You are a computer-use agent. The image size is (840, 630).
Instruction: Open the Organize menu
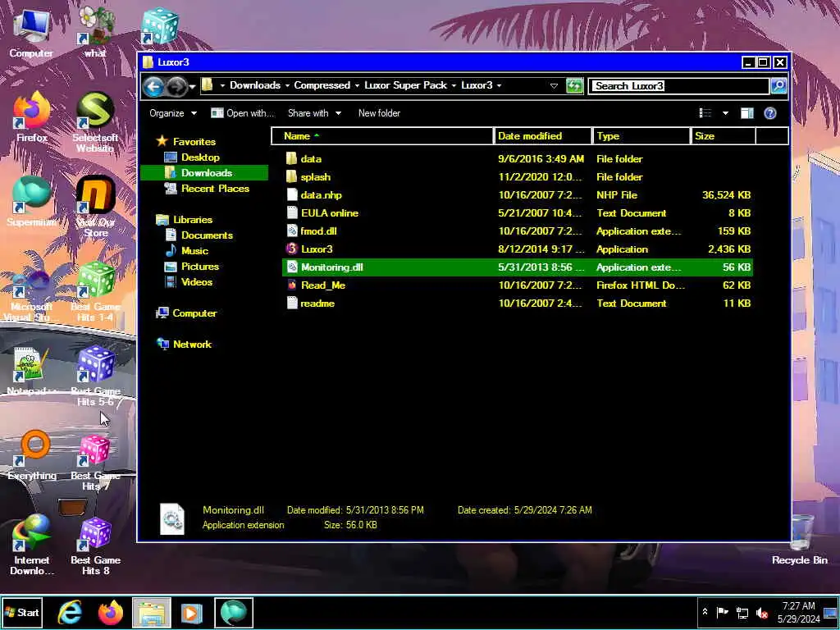coord(173,113)
